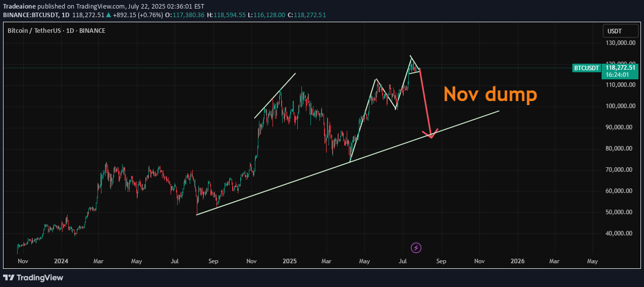
Task: Click the Bitcoin / TetherUS chart title
Action: point(57,31)
